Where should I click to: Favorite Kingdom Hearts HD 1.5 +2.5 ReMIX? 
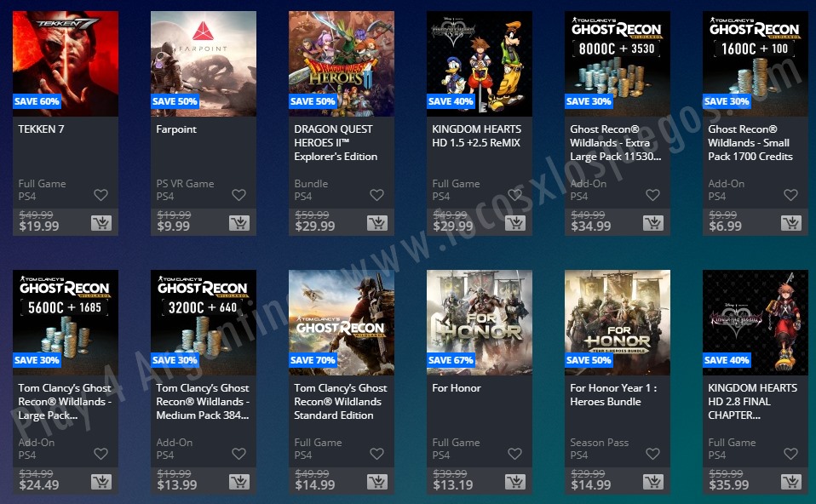[x=514, y=195]
